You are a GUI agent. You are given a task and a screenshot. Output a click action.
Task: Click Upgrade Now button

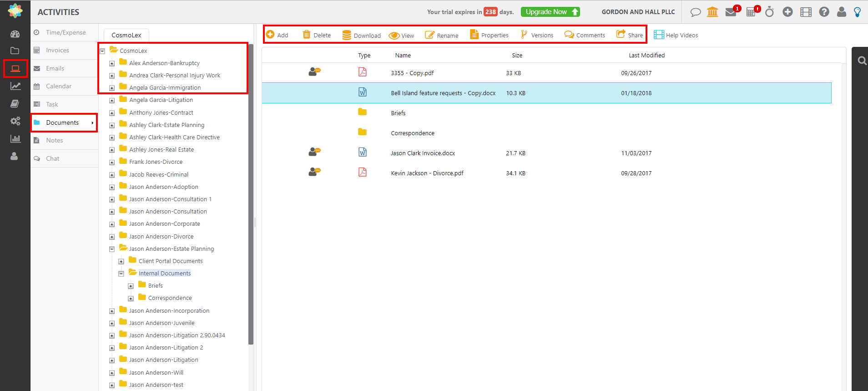[x=550, y=12]
